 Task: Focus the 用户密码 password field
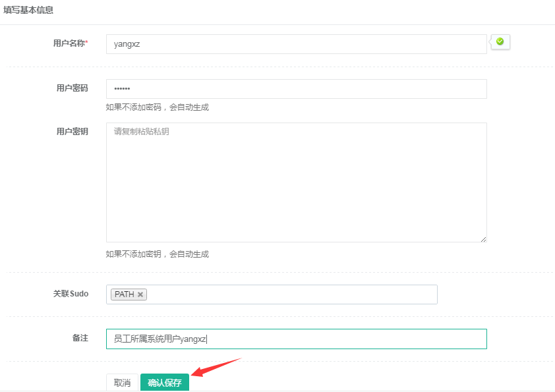[297, 89]
